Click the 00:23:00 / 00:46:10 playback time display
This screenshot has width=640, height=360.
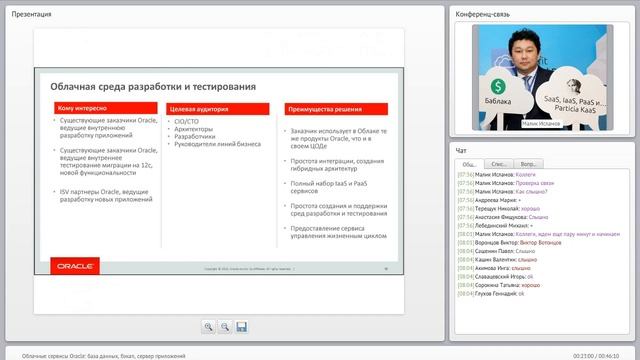click(596, 356)
